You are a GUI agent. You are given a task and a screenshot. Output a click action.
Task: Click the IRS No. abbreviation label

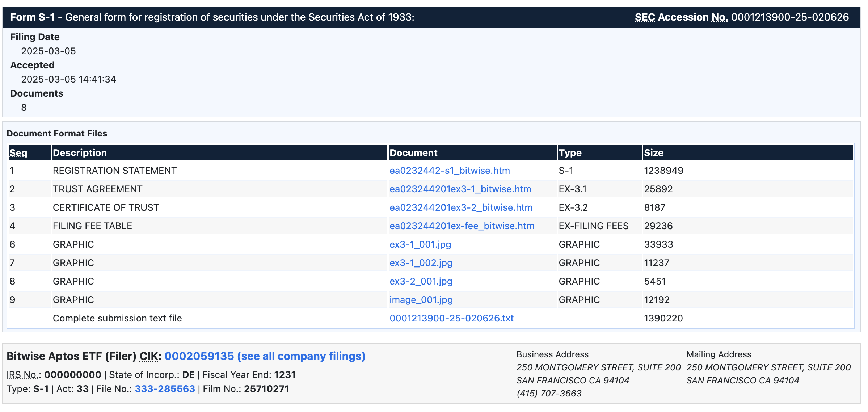[x=23, y=375]
